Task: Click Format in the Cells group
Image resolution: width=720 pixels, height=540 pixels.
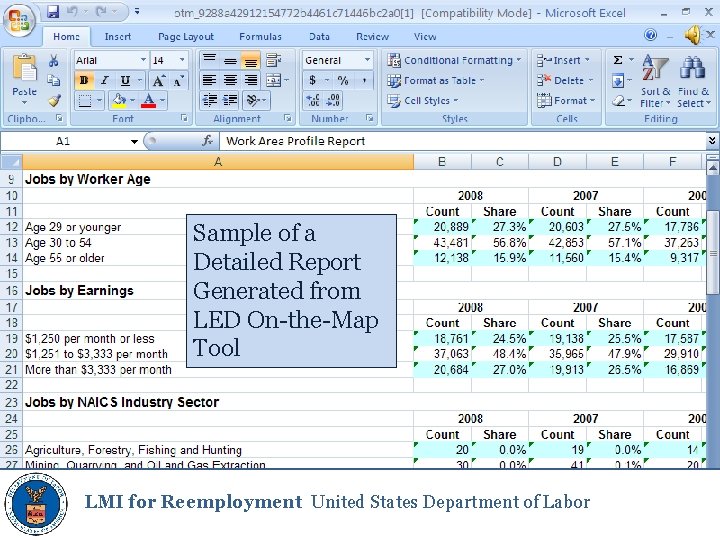Action: click(566, 100)
